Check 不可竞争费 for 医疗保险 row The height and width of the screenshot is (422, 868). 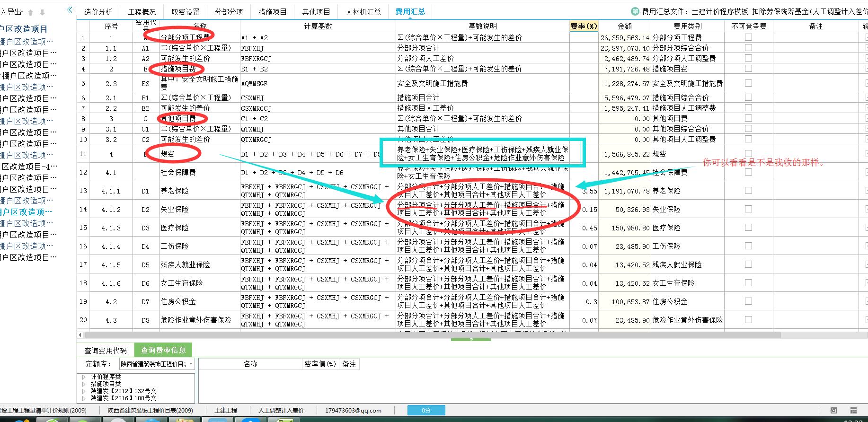[748, 228]
